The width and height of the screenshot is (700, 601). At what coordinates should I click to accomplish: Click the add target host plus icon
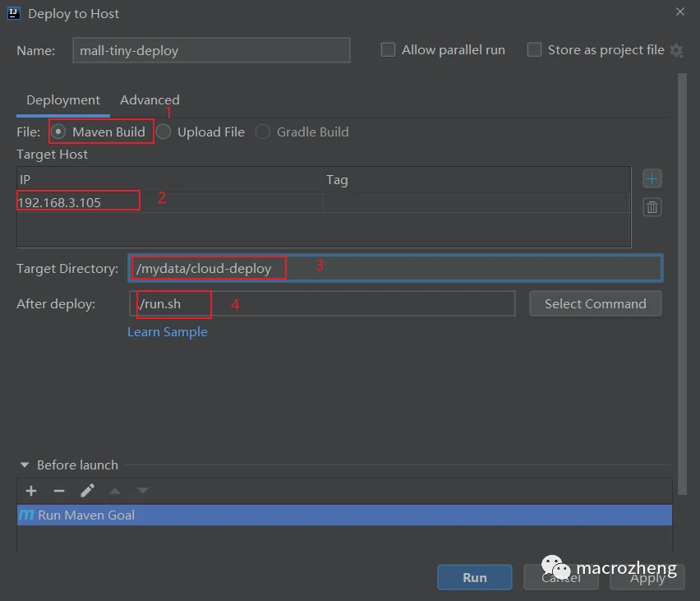(x=652, y=179)
